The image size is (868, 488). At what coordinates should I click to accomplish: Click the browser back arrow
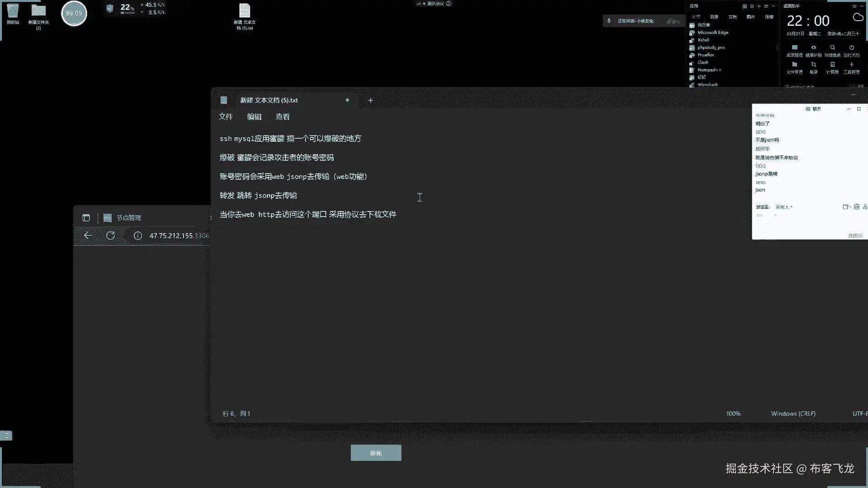[88, 235]
